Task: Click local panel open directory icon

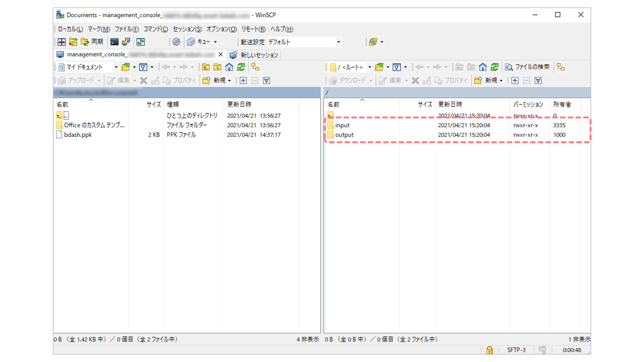Action: pyautogui.click(x=126, y=67)
